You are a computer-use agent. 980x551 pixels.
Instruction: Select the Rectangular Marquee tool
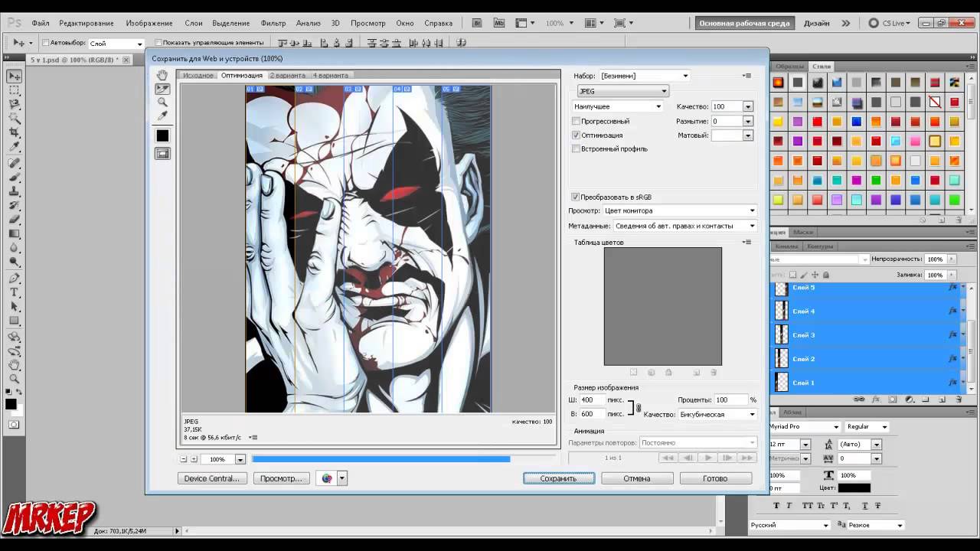[x=15, y=90]
